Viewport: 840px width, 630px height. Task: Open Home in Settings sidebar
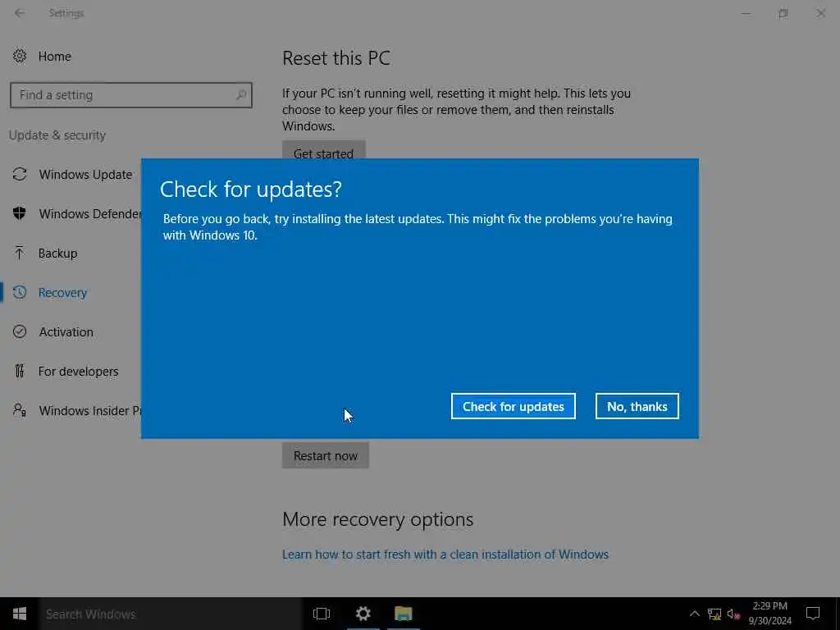(54, 57)
